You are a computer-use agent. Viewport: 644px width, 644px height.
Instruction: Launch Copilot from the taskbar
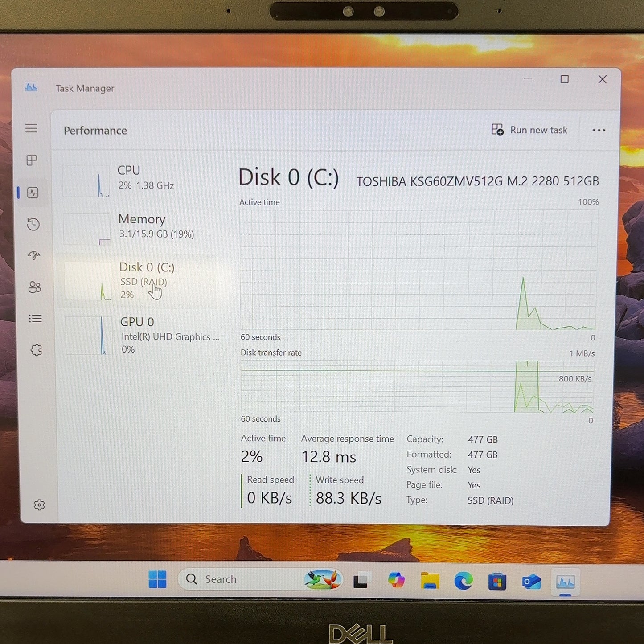pyautogui.click(x=396, y=580)
